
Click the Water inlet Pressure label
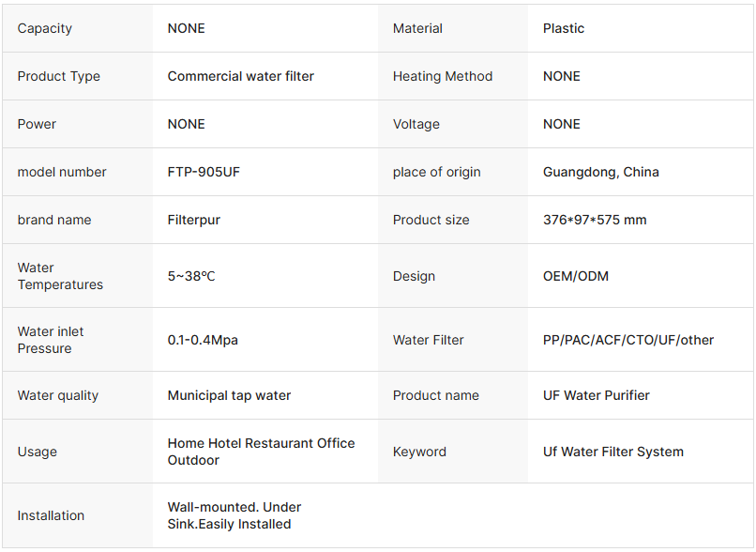click(x=50, y=340)
